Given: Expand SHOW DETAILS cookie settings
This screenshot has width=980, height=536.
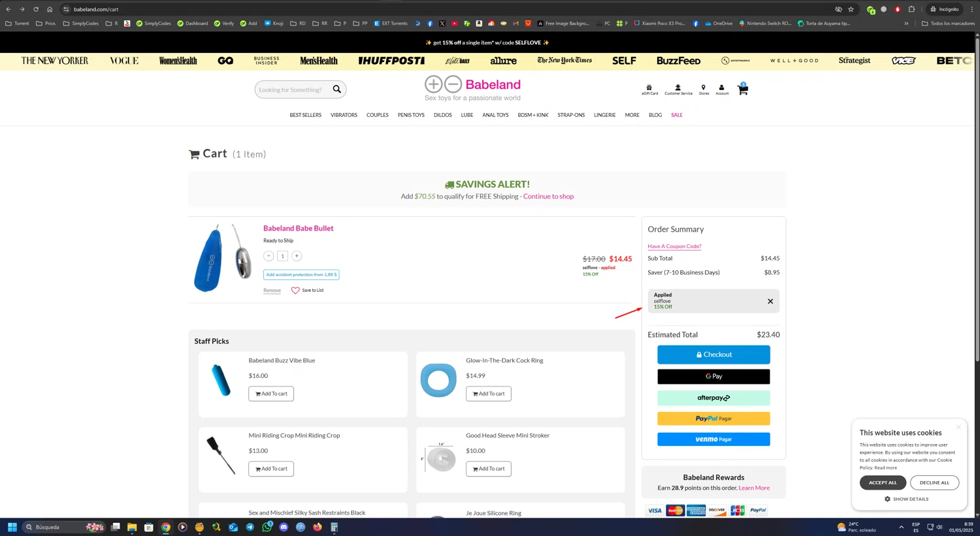Looking at the screenshot, I should click(907, 499).
